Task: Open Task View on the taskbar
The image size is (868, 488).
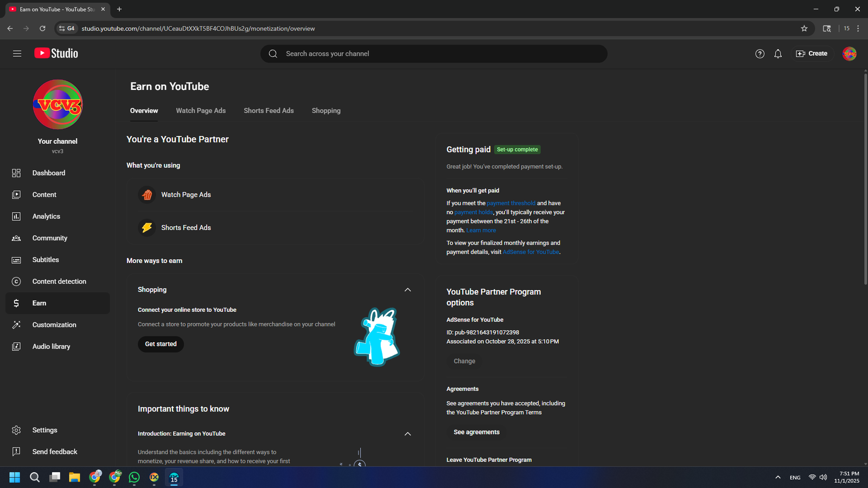Action: (55, 477)
